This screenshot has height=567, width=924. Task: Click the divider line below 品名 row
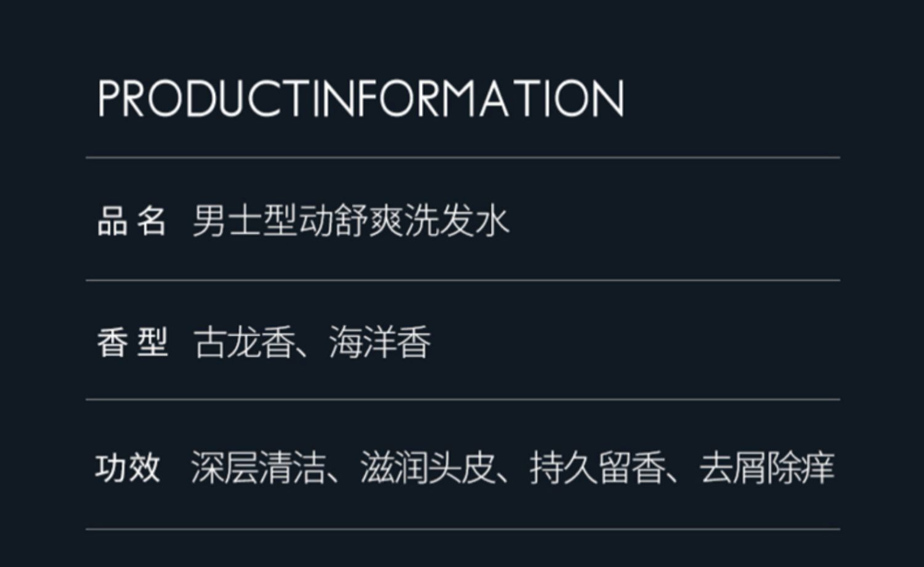coord(462,280)
